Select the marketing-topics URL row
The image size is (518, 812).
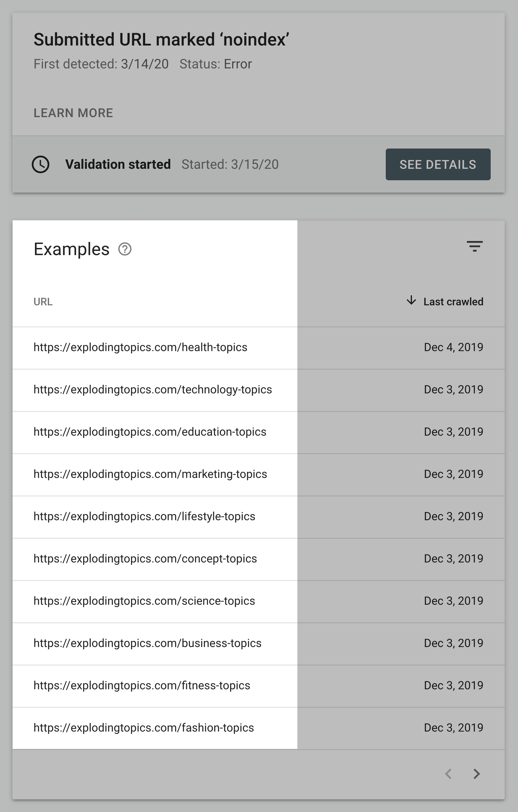pos(259,474)
